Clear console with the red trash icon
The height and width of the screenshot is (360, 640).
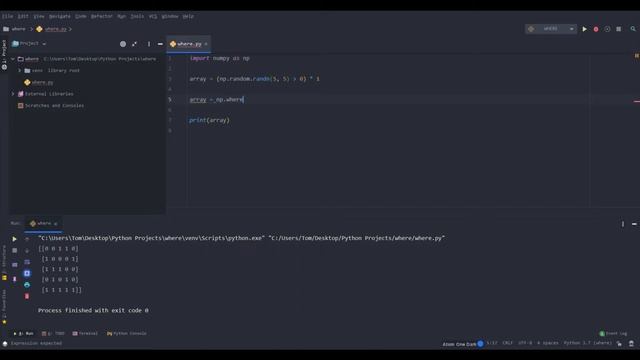coord(27,296)
